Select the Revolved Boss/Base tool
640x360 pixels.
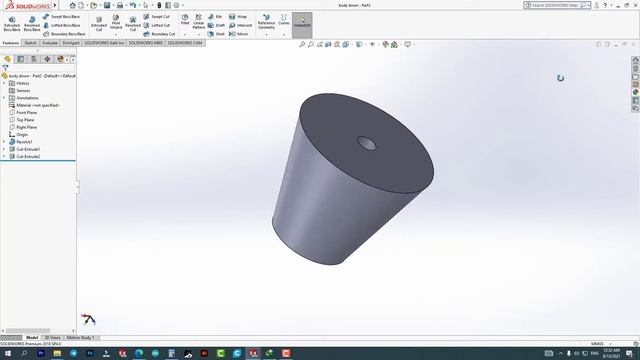32,24
